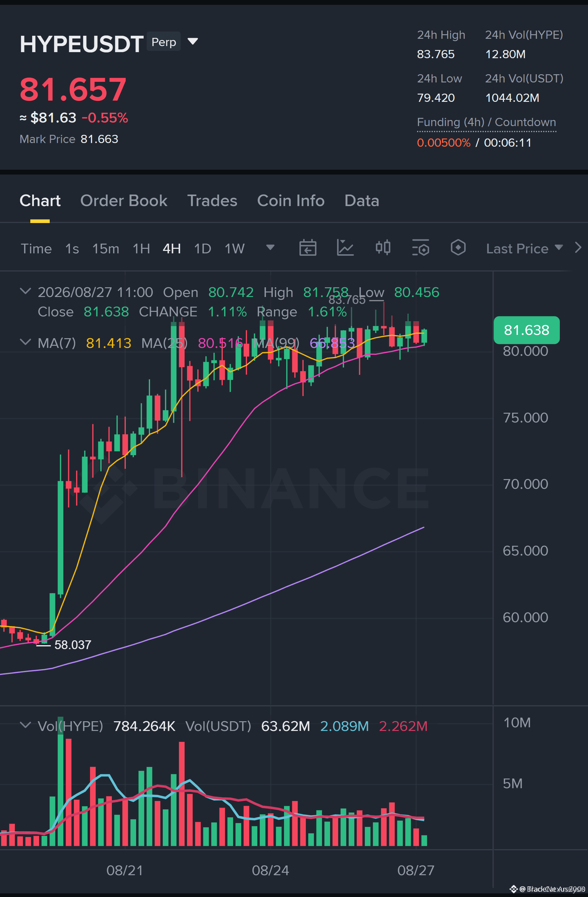Click the 24h Vol(HYPE) value 12.80M

point(505,54)
